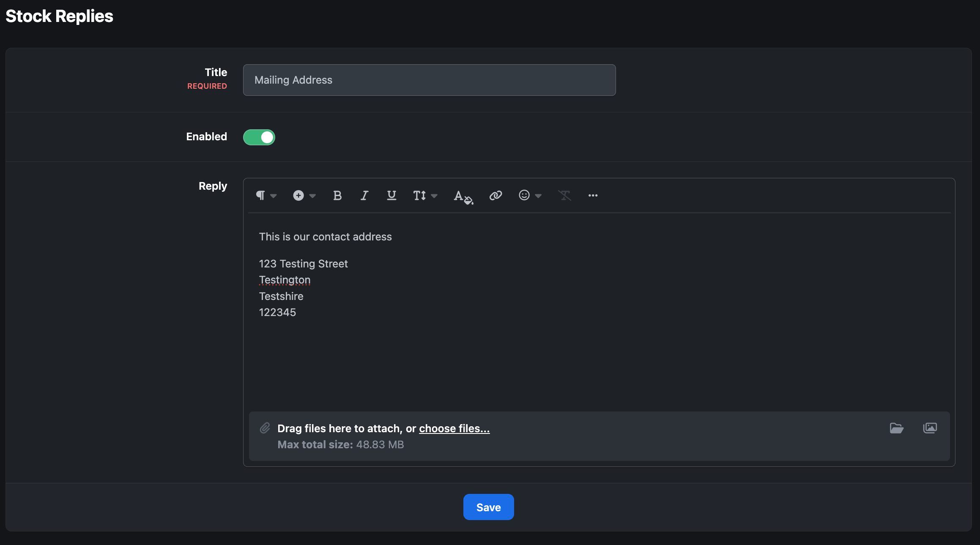Show more editor options via the ellipsis

tap(593, 196)
